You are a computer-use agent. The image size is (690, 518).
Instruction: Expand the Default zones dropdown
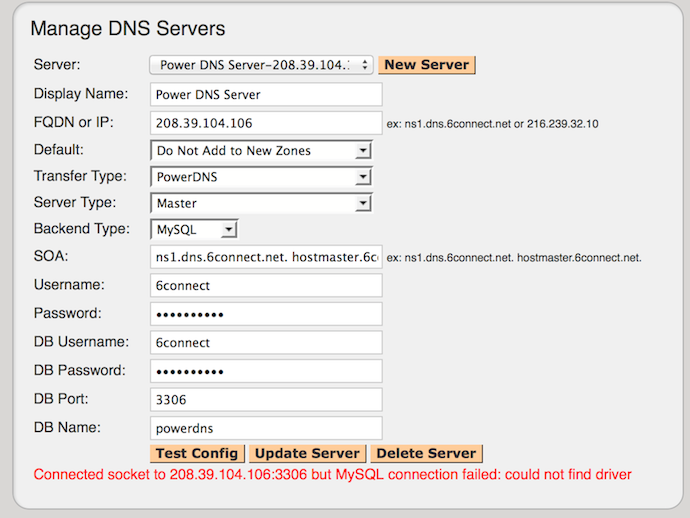(x=261, y=151)
